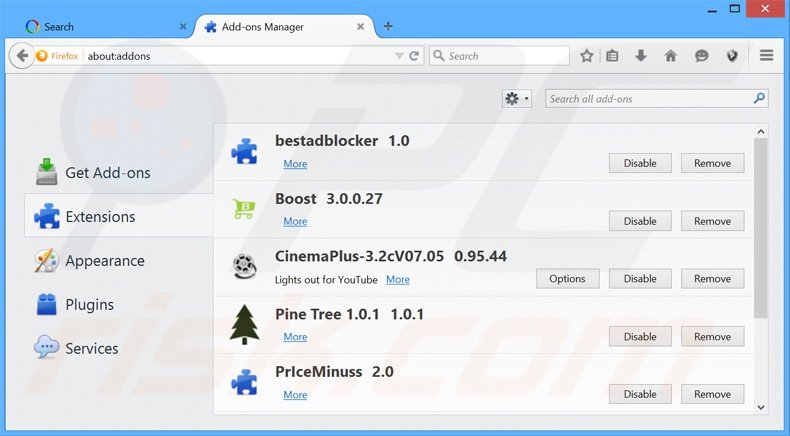Open Plugins category
This screenshot has width=790, height=436.
pos(119,304)
